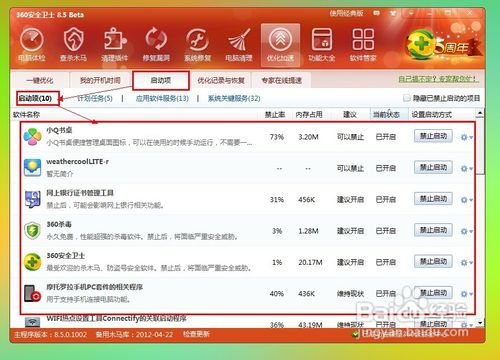Click 禁止启动 for weathercoolLITE-r
This screenshot has height=360, width=500.
coord(433,167)
